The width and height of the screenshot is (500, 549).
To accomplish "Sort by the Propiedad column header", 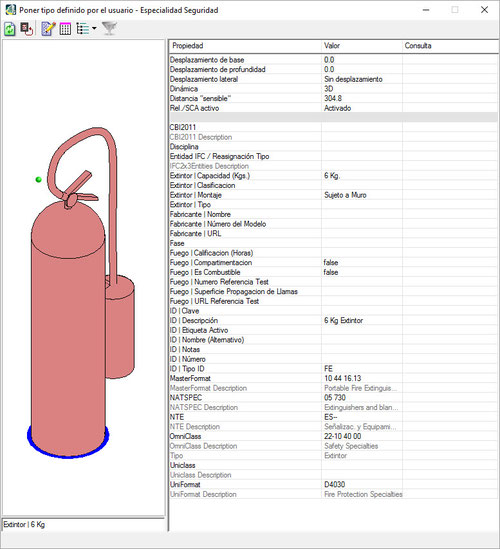I will pos(245,46).
